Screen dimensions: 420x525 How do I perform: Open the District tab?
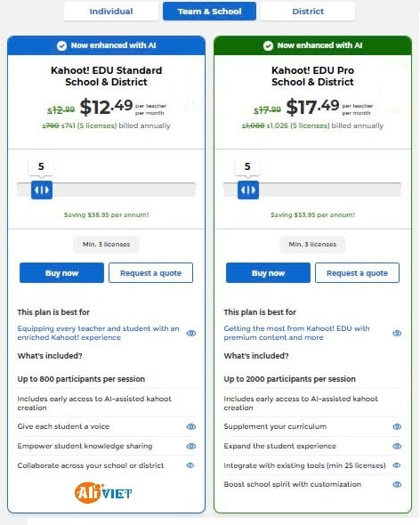pos(308,12)
